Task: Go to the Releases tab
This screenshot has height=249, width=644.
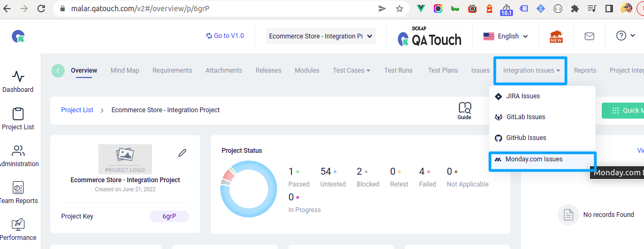Action: tap(269, 71)
